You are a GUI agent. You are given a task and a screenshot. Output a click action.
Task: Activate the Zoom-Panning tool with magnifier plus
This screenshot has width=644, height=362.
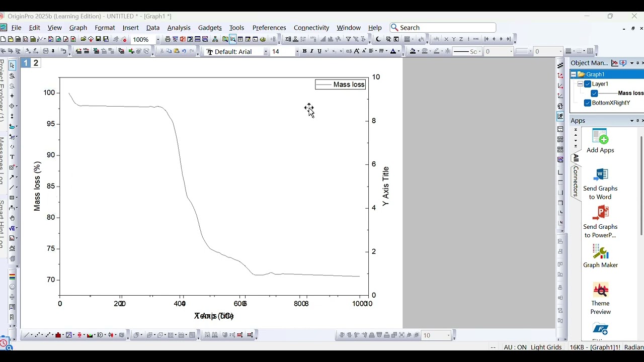tap(12, 75)
